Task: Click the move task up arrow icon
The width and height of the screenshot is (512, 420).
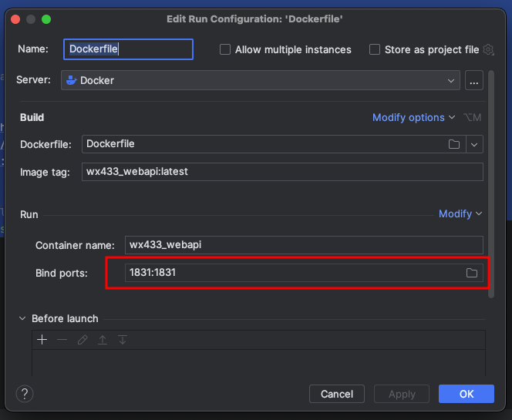Action: point(103,340)
